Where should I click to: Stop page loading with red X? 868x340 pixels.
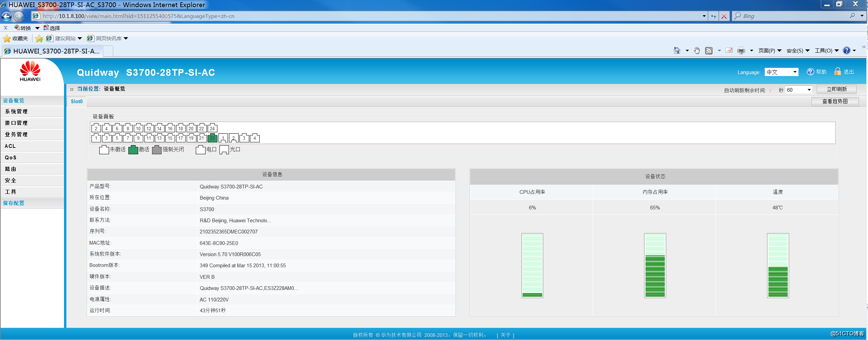click(x=724, y=16)
